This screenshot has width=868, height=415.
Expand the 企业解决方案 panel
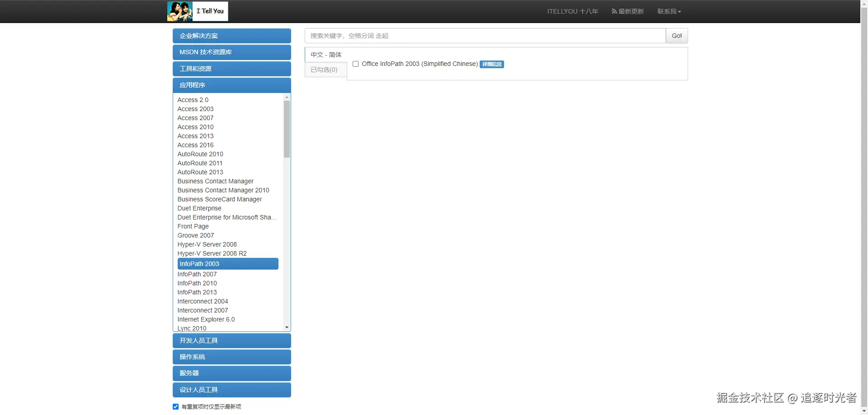coord(232,36)
